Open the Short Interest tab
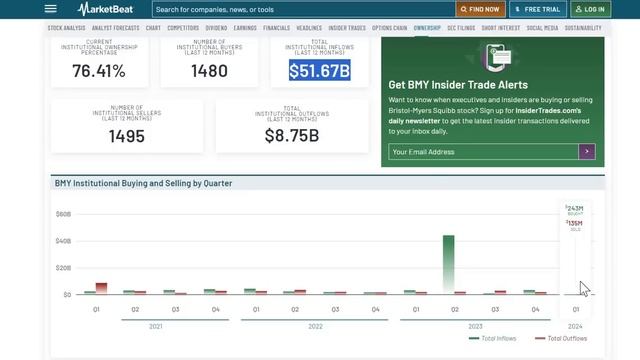This screenshot has width=640, height=360. coord(501,28)
